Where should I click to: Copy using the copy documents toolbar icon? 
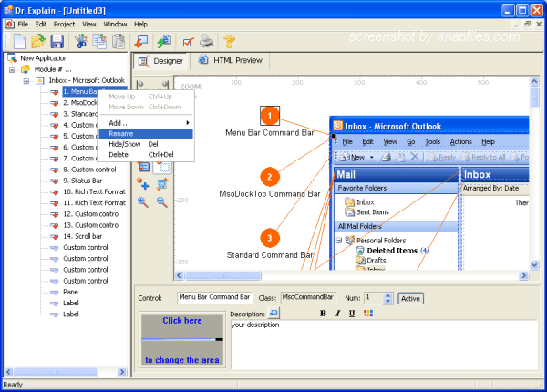tap(99, 41)
